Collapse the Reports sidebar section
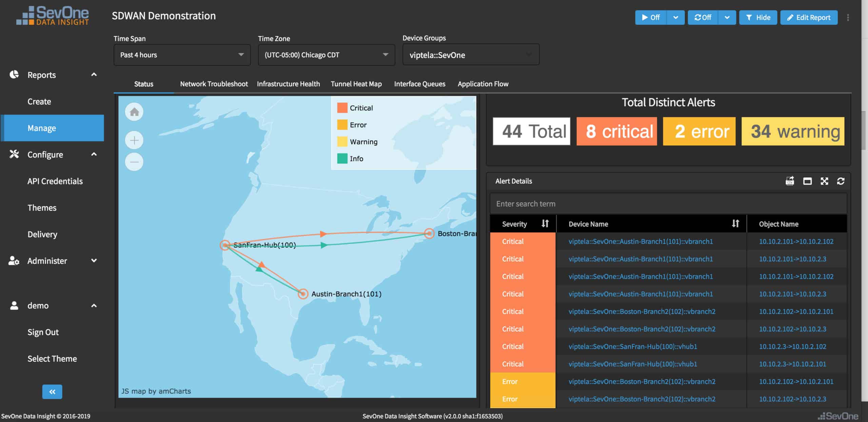Viewport: 868px width, 422px height. pos(94,75)
